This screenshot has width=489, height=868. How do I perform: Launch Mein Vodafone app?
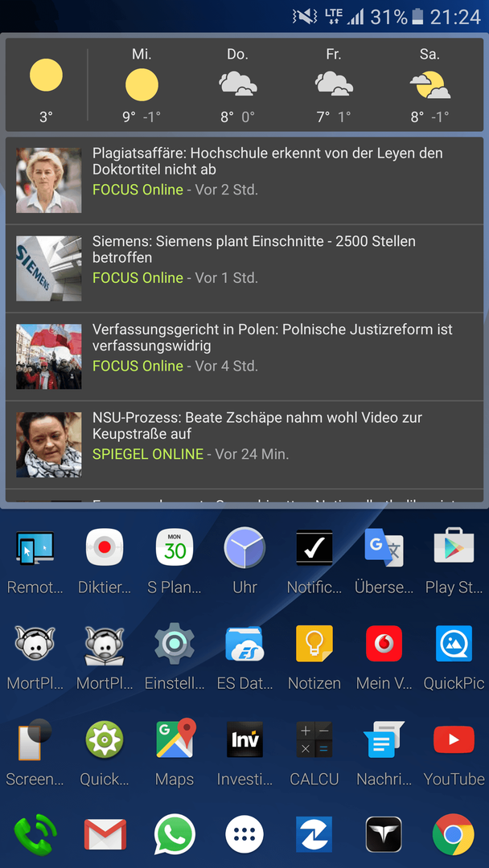[384, 644]
